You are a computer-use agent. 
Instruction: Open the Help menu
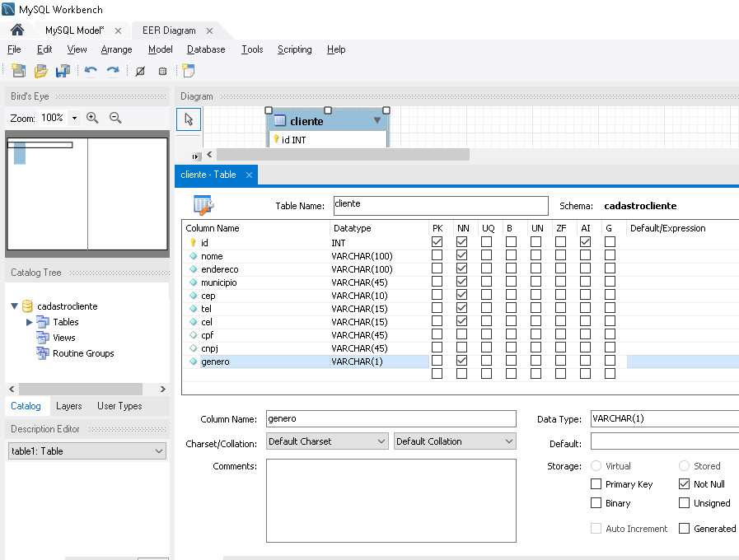(x=336, y=49)
